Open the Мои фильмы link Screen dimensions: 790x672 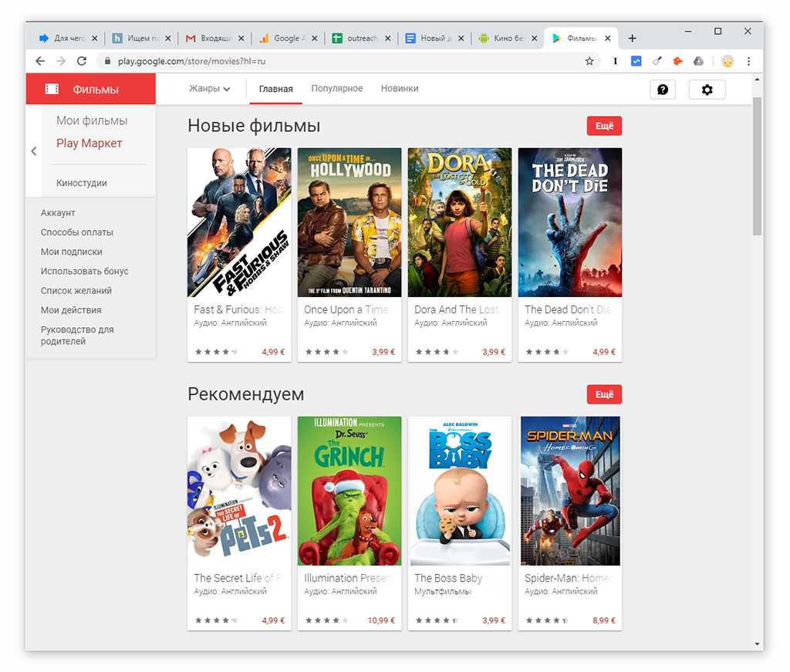point(92,120)
